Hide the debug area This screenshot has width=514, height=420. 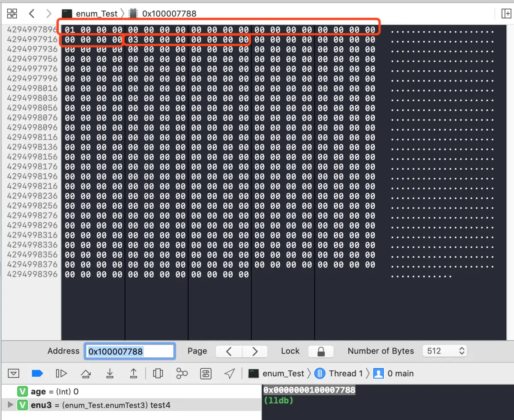(13, 373)
